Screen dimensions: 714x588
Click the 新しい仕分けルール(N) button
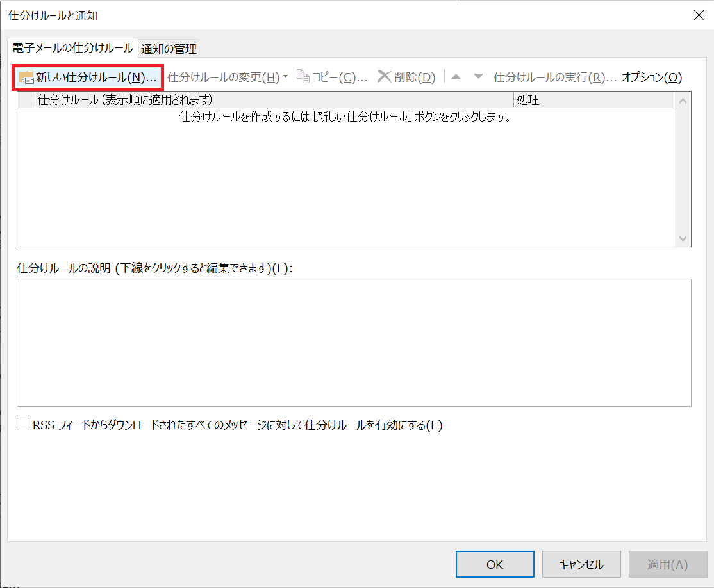[x=87, y=78]
